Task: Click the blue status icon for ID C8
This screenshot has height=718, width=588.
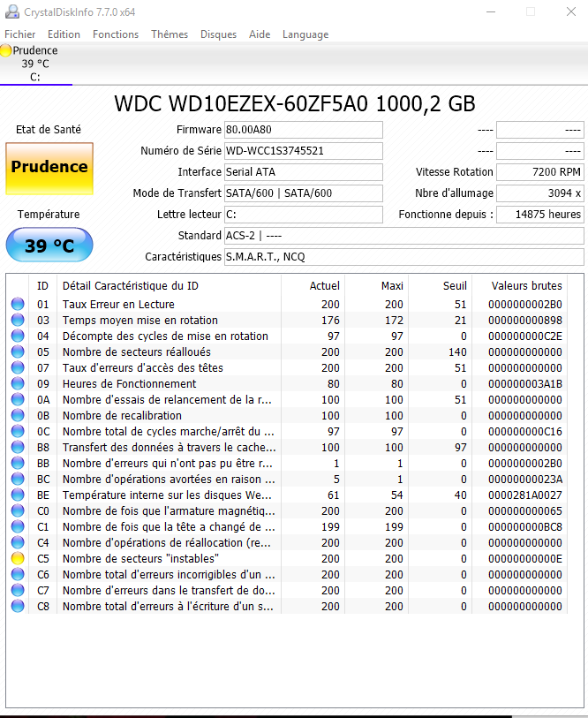Action: (18, 606)
